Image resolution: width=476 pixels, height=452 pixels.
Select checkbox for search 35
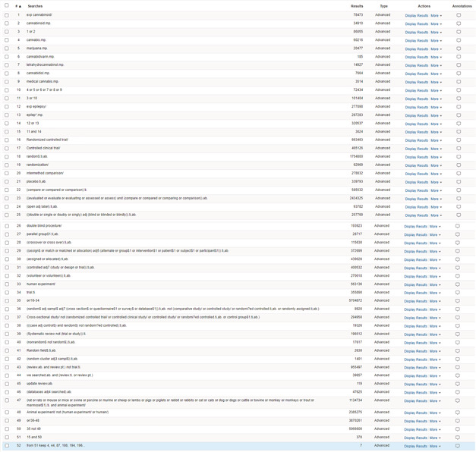pyautogui.click(x=7, y=300)
